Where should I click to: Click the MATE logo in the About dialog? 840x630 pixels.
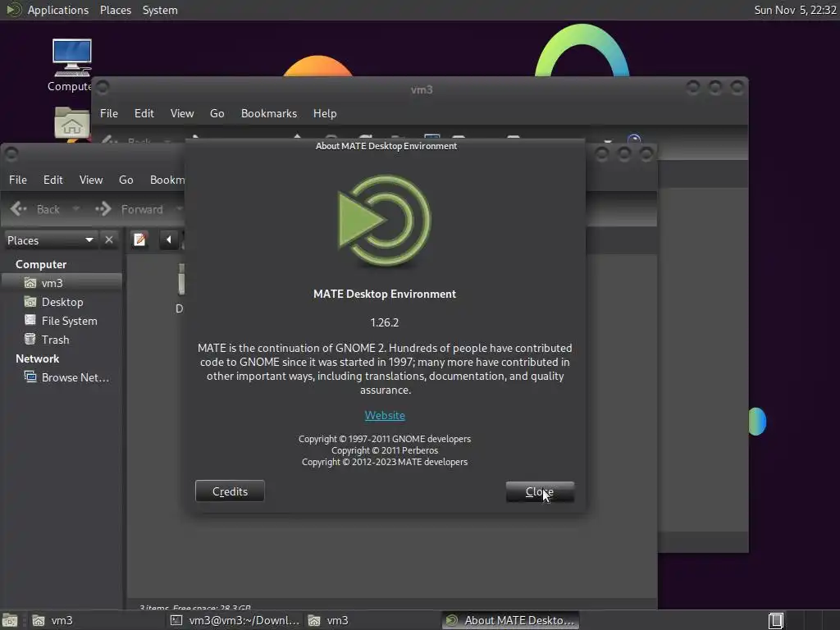(x=384, y=220)
